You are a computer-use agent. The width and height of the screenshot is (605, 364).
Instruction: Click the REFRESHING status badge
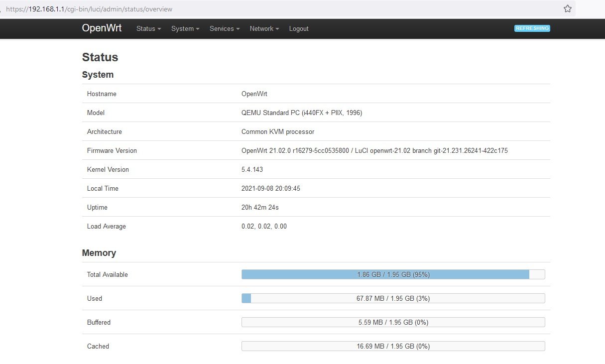[x=532, y=28]
